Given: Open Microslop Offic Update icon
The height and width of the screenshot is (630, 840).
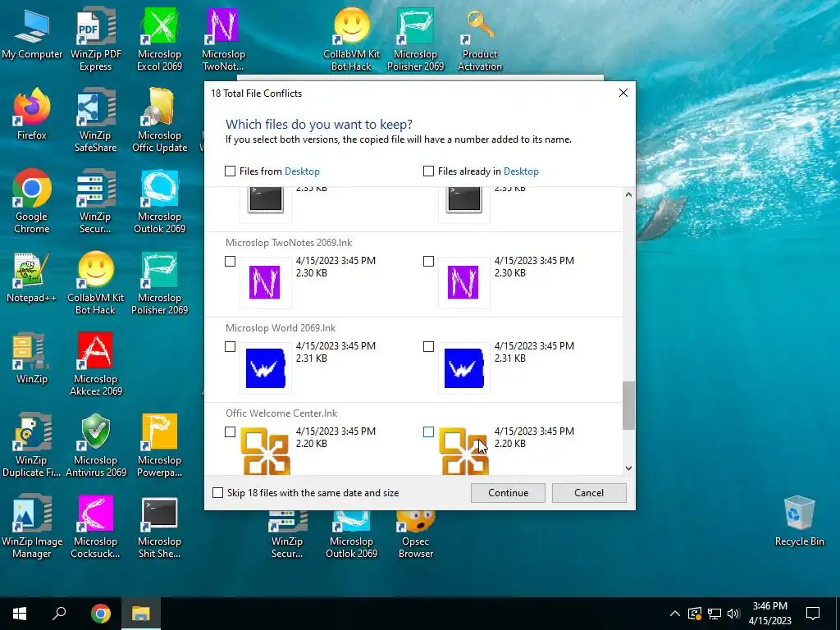Looking at the screenshot, I should (x=160, y=121).
